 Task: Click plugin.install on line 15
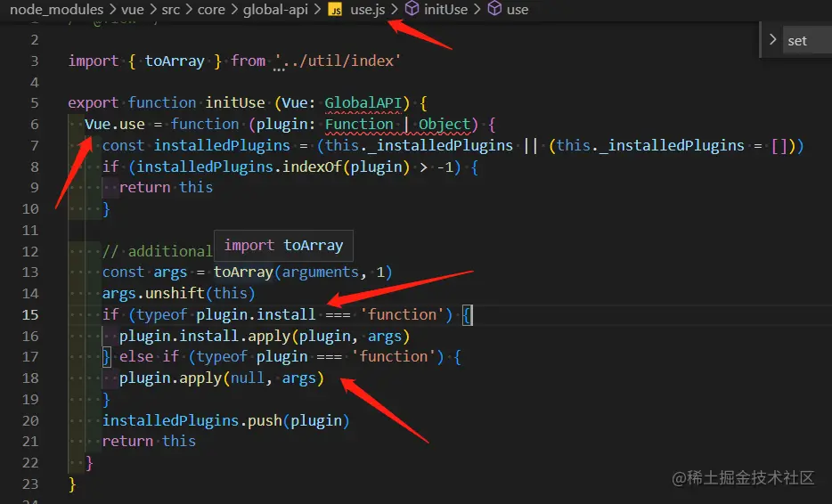pyautogui.click(x=256, y=314)
